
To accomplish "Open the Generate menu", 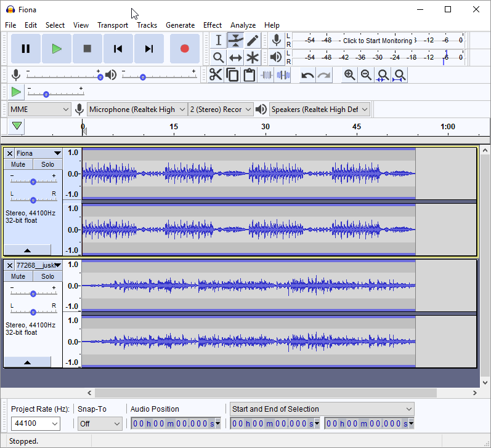I will (x=180, y=25).
